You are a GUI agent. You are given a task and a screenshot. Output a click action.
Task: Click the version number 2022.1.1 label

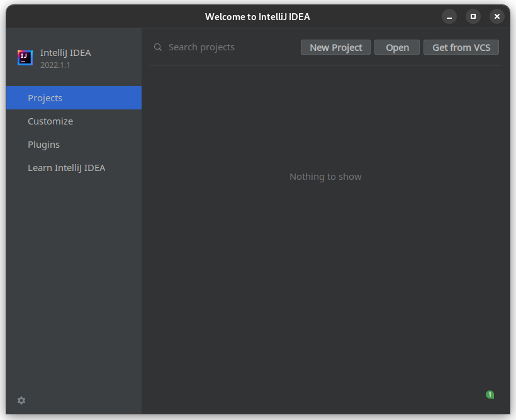55,65
